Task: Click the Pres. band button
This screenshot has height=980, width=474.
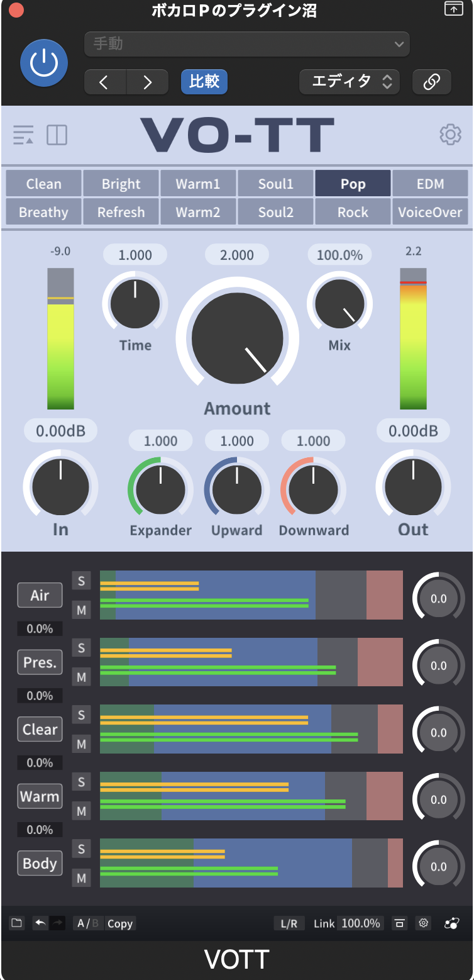Action: (40, 662)
